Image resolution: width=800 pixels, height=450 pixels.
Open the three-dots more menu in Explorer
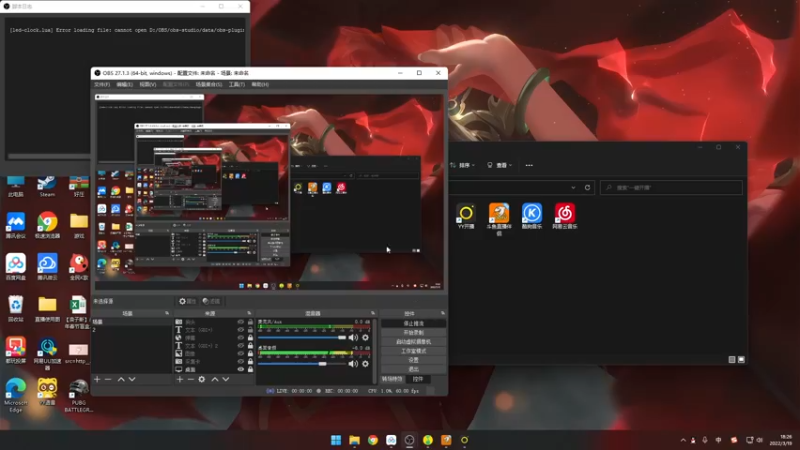coord(529,165)
